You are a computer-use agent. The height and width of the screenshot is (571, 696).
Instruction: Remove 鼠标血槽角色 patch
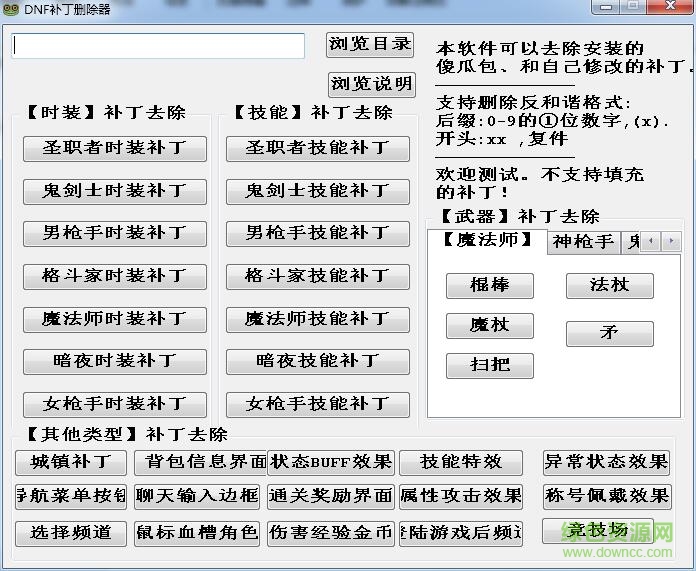click(x=197, y=533)
